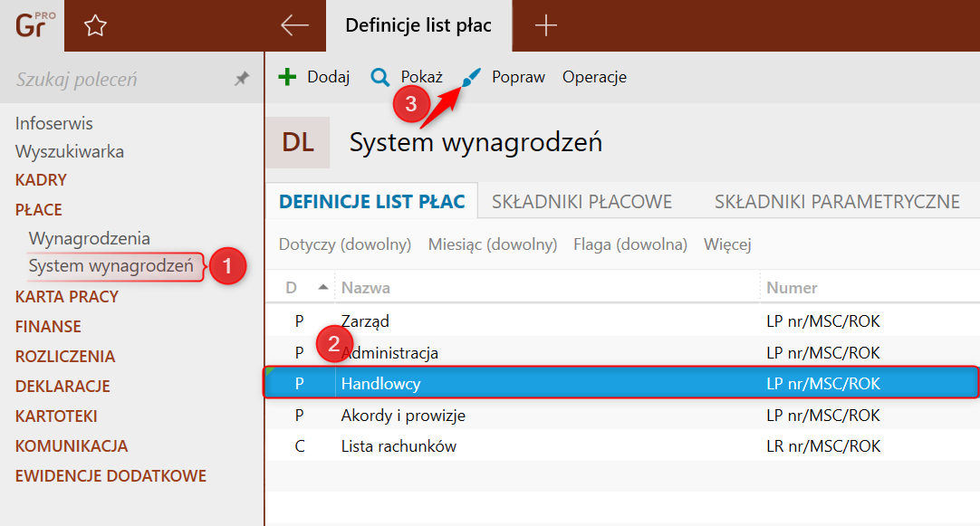Sort by the Nazwa column header
Screen dimensions: 980x526
[366, 287]
